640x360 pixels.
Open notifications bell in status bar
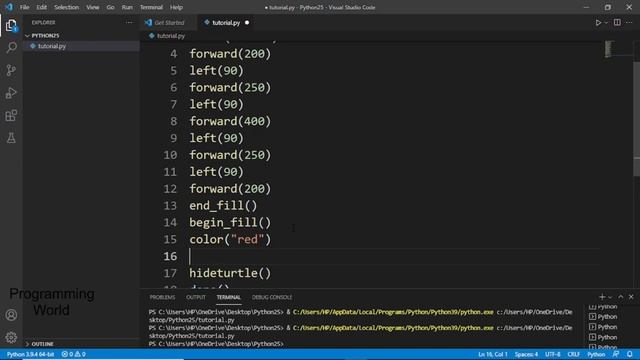click(630, 354)
